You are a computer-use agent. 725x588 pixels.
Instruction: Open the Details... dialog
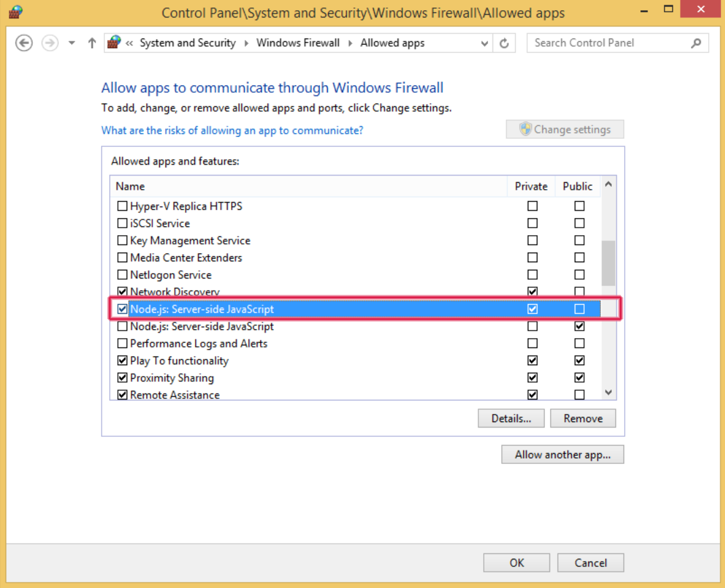coord(511,419)
